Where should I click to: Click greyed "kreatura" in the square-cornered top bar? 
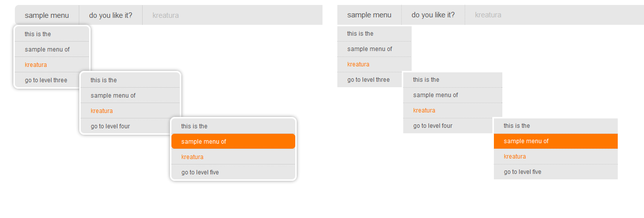coord(488,15)
